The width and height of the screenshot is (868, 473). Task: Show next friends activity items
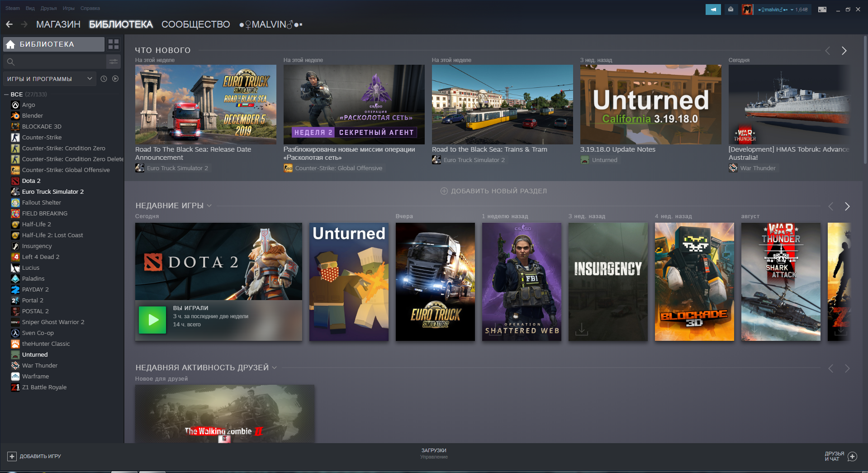(847, 368)
